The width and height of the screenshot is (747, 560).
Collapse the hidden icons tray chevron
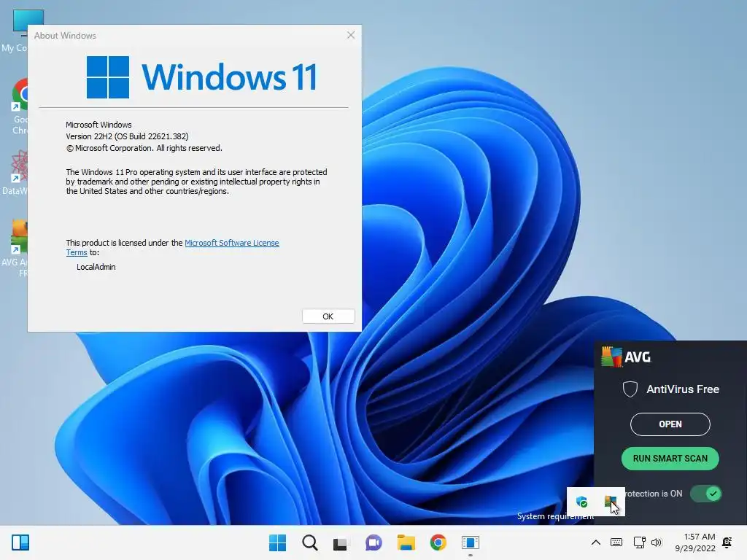595,542
